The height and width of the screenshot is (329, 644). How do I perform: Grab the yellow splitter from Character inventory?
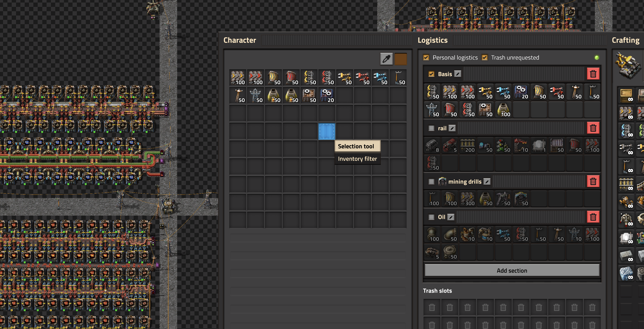[309, 78]
